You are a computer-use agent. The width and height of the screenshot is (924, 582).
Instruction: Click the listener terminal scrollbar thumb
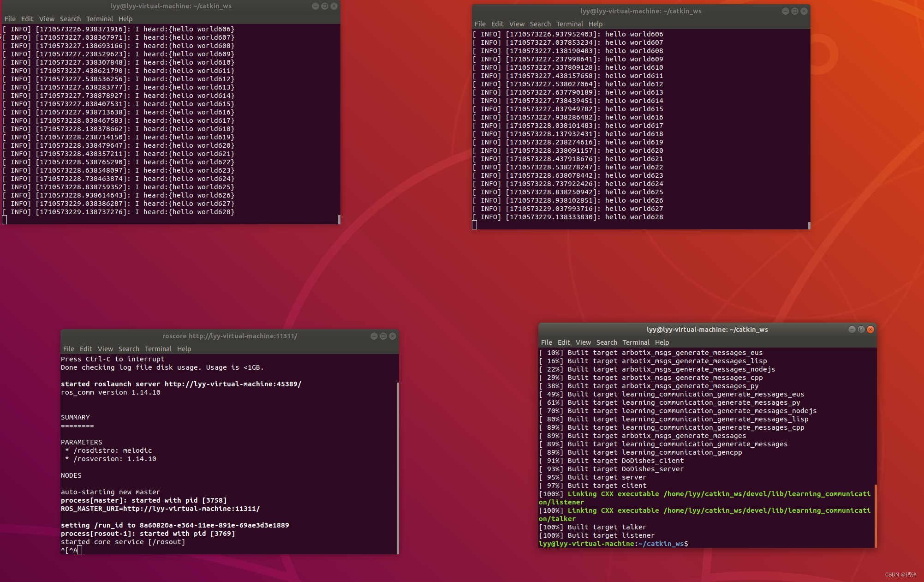[339, 219]
